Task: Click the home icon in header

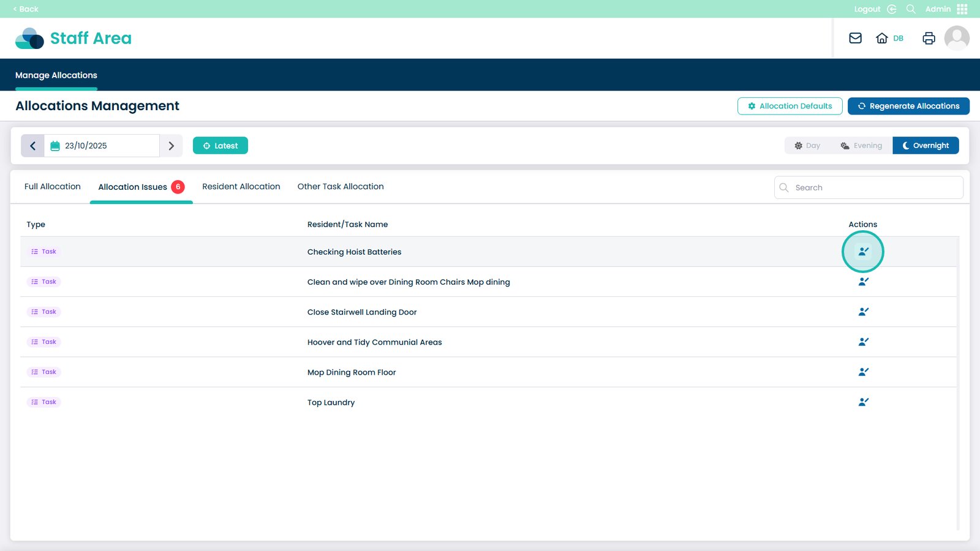Action: point(882,38)
